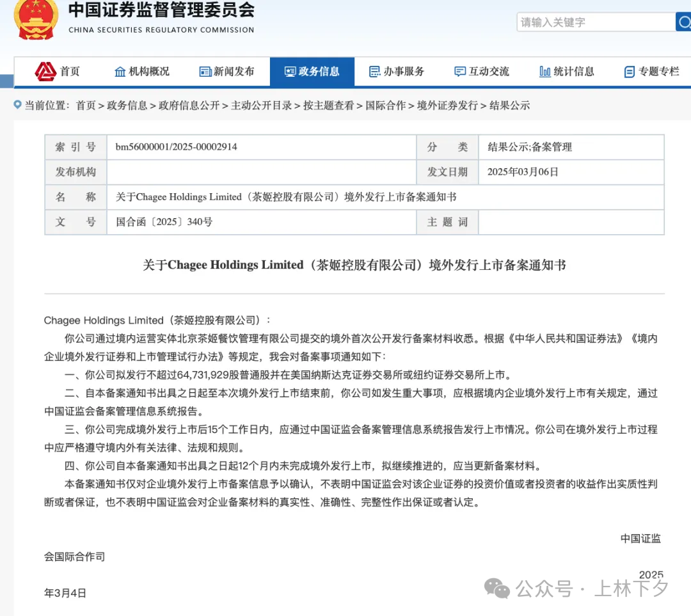Open 境外证券发行 breadcrumb link
This screenshot has width=691, height=616.
tap(447, 106)
